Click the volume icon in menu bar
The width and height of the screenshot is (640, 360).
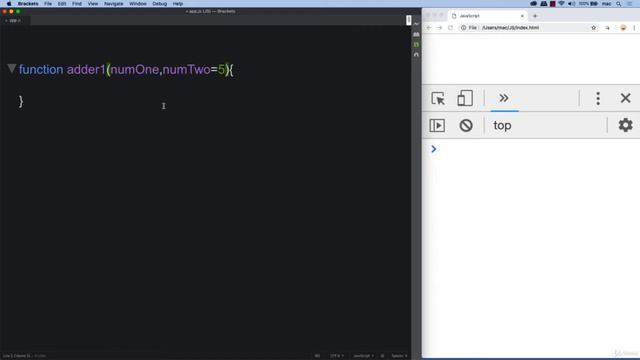[571, 4]
